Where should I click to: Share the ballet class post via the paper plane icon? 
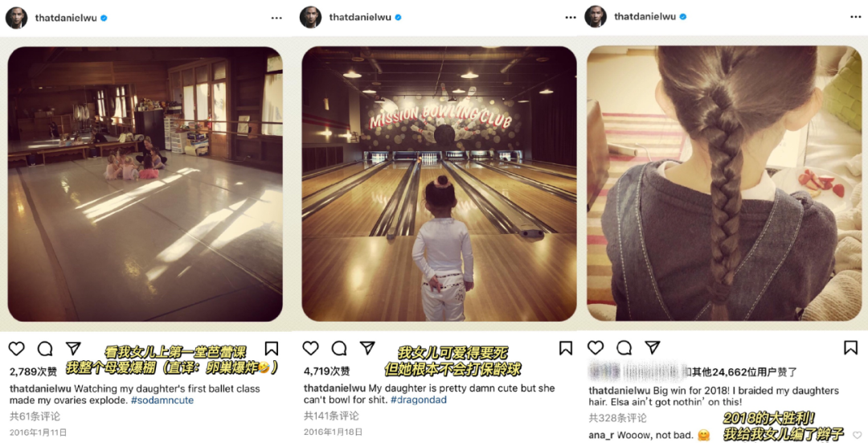pyautogui.click(x=73, y=348)
